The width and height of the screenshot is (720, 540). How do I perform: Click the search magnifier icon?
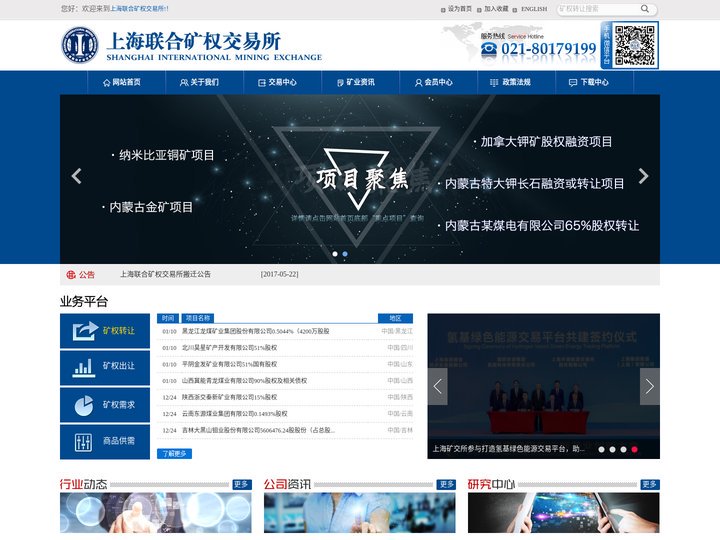[x=645, y=9]
